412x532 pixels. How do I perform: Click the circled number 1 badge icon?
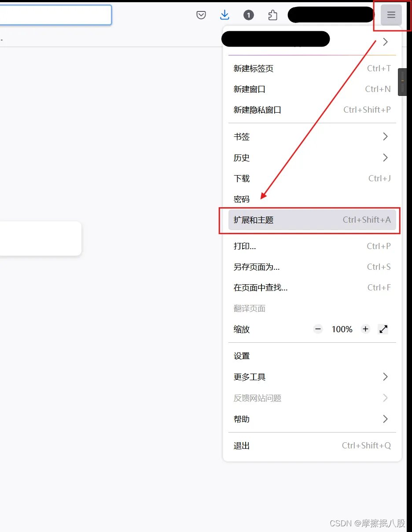pyautogui.click(x=249, y=15)
